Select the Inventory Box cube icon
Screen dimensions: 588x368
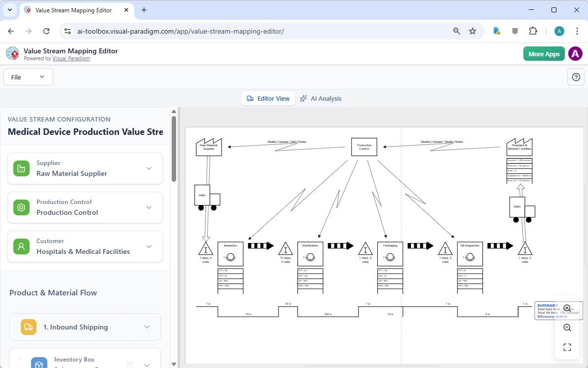(39, 363)
